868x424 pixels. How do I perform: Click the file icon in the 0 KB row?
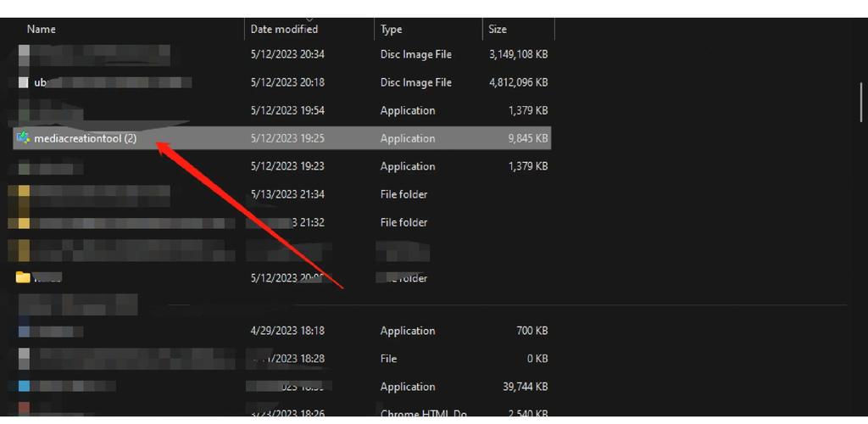24,359
